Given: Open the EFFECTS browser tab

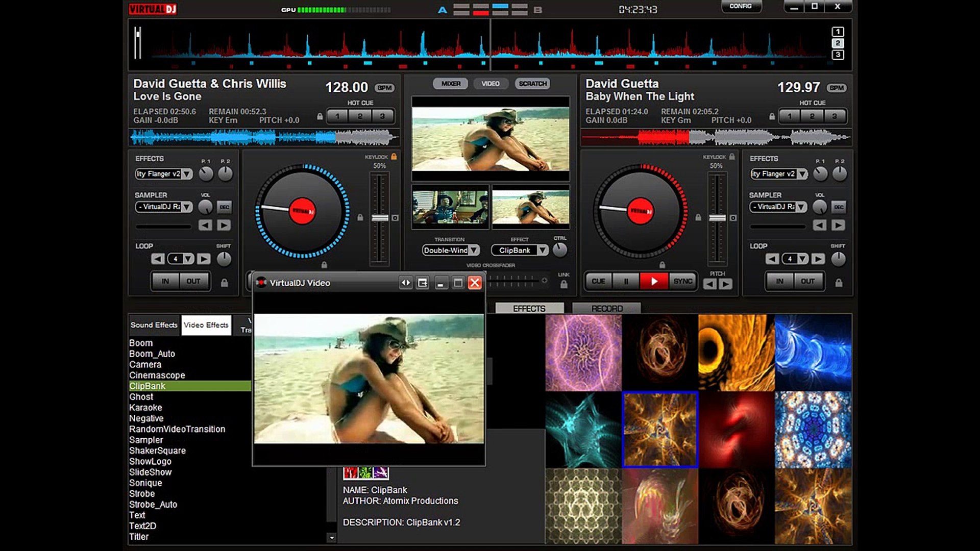Looking at the screenshot, I should coord(529,309).
